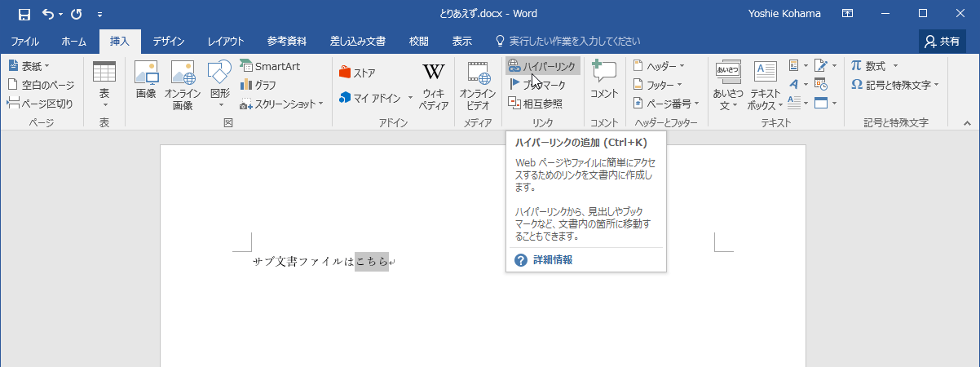Click the date and time icon
Image resolution: width=980 pixels, height=367 pixels.
pyautogui.click(x=821, y=85)
